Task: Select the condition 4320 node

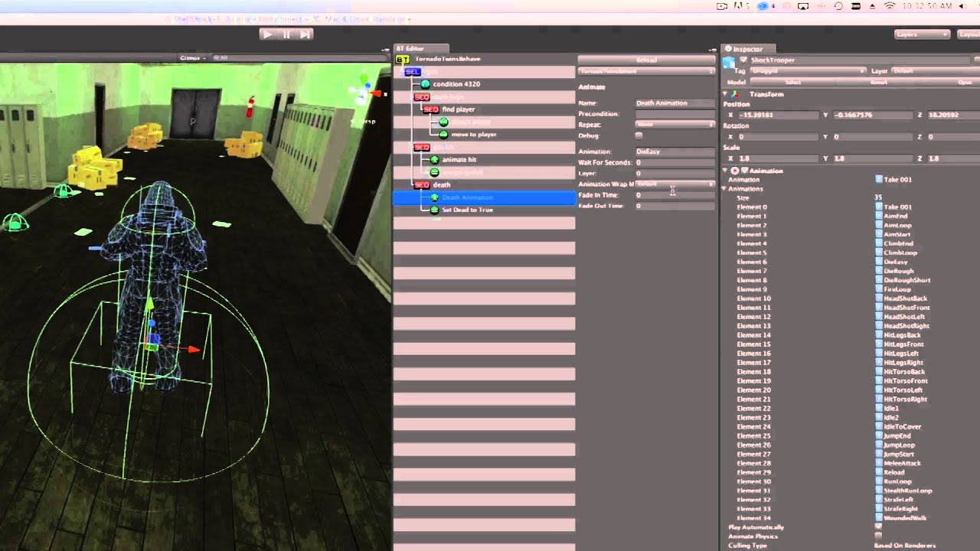Action: [x=456, y=84]
